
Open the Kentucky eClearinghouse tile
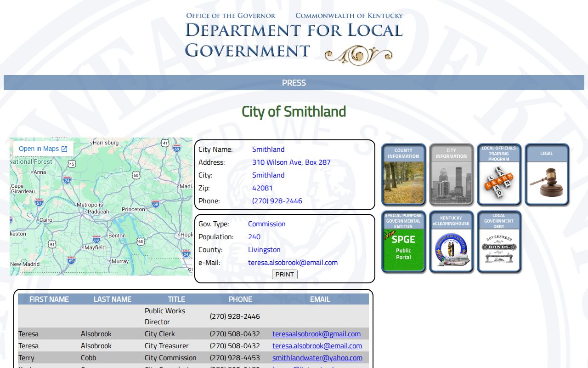click(451, 242)
